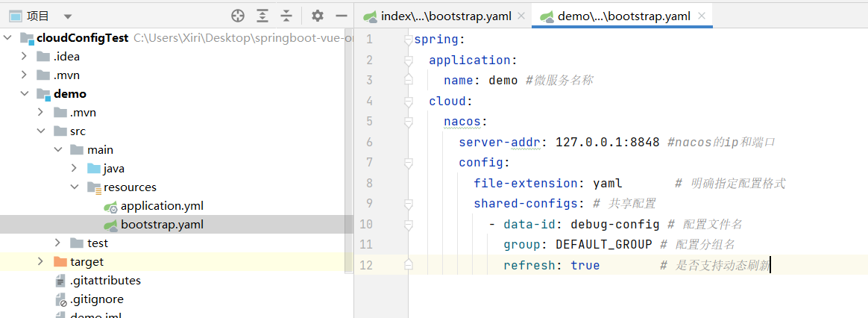Screen dimensions: 868x318
Task: Open the project view dropdown arrow
Action: [x=68, y=16]
